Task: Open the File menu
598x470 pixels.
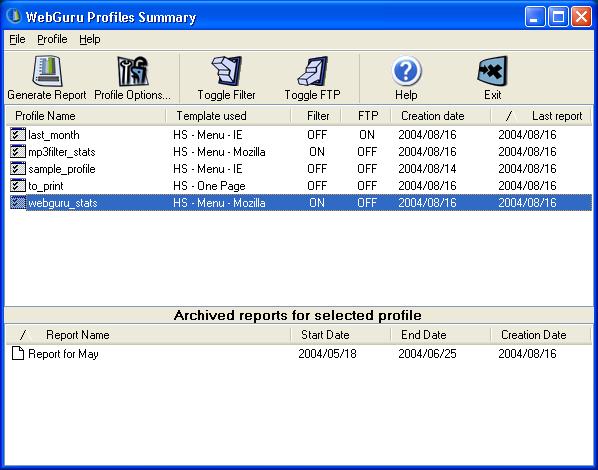Action: click(17, 39)
